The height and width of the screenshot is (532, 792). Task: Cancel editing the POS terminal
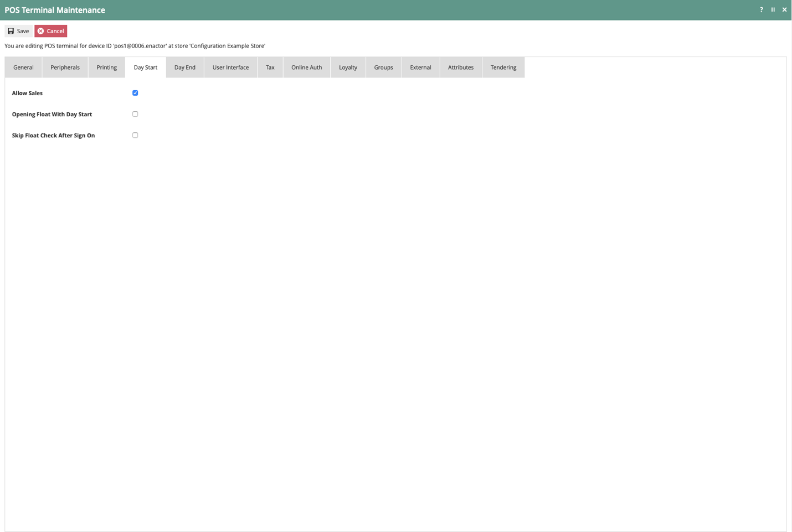(50, 31)
